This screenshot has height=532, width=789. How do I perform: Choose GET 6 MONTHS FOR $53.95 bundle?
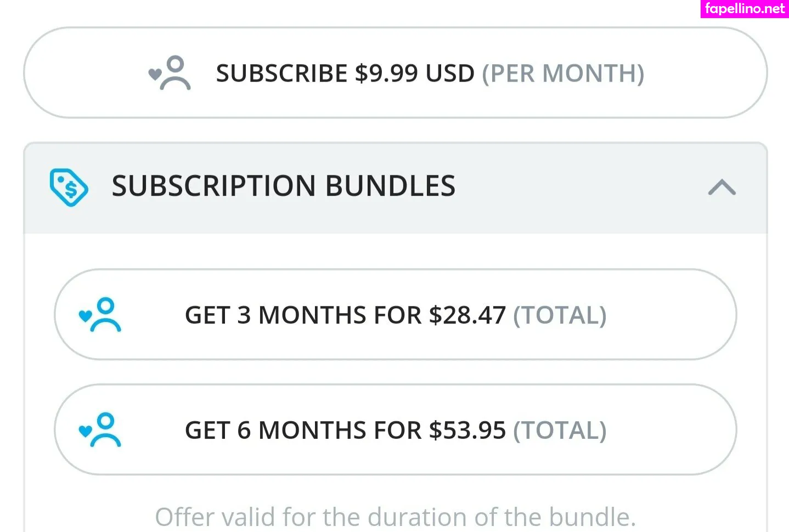(x=395, y=429)
